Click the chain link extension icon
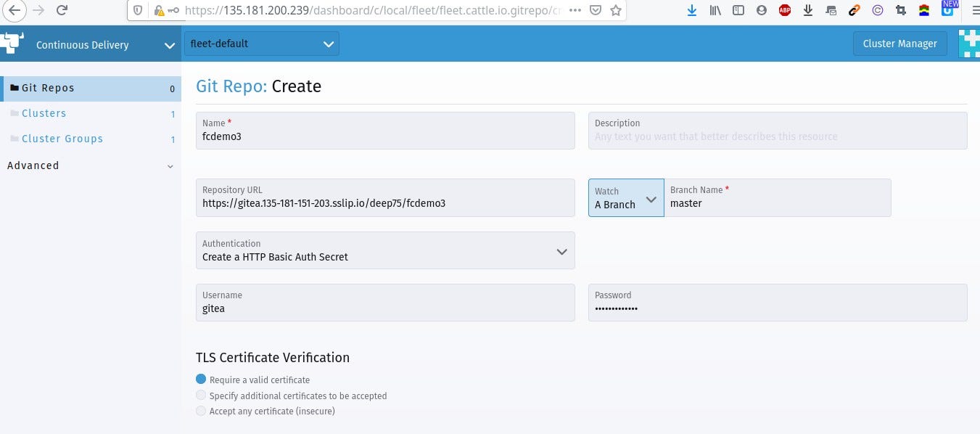This screenshot has height=434, width=980. (855, 11)
